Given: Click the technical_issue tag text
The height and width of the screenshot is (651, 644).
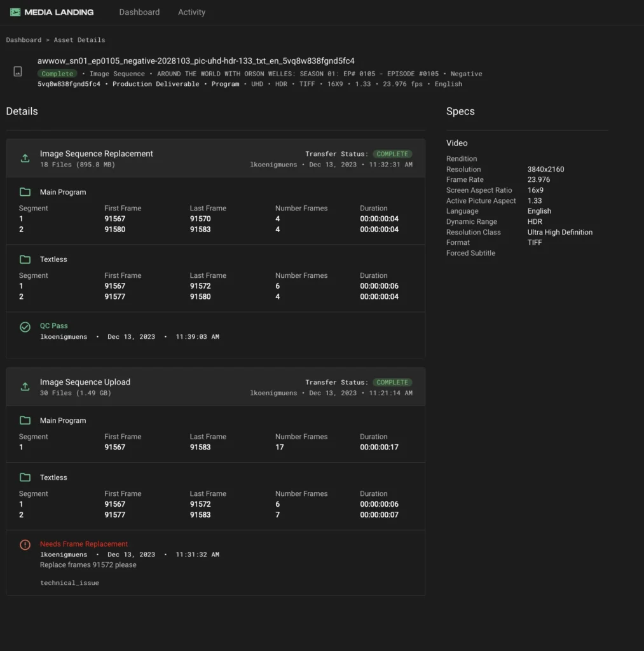Looking at the screenshot, I should click(69, 582).
